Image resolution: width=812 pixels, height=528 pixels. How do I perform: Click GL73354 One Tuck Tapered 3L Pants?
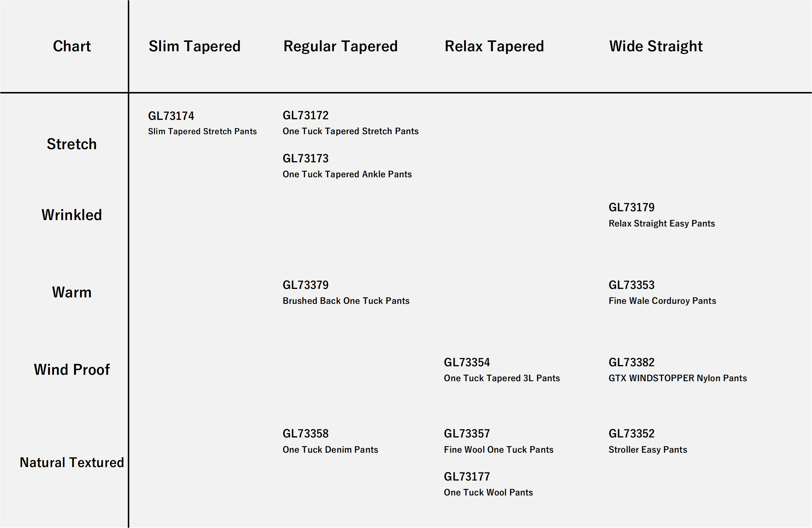[502, 370]
